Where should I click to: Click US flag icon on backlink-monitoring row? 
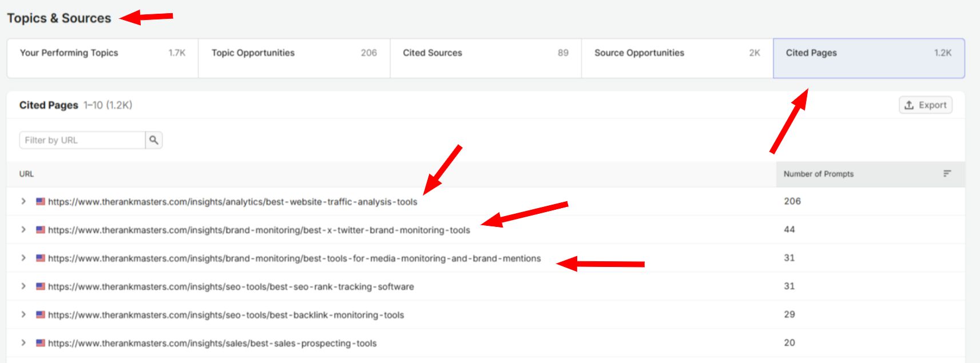[x=41, y=314]
